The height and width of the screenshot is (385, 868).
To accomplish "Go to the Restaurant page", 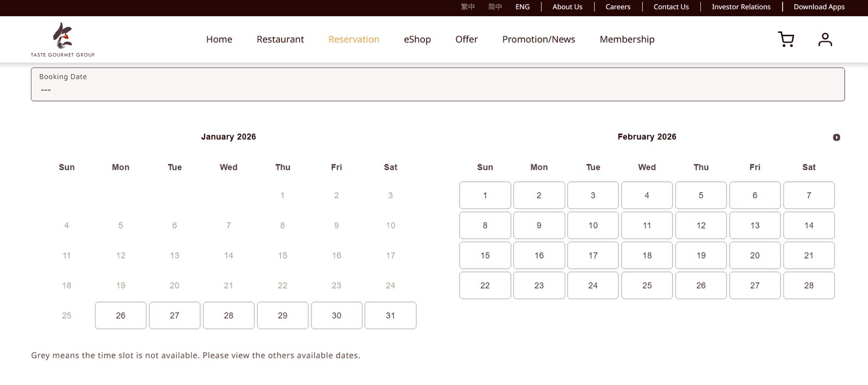I will point(280,40).
